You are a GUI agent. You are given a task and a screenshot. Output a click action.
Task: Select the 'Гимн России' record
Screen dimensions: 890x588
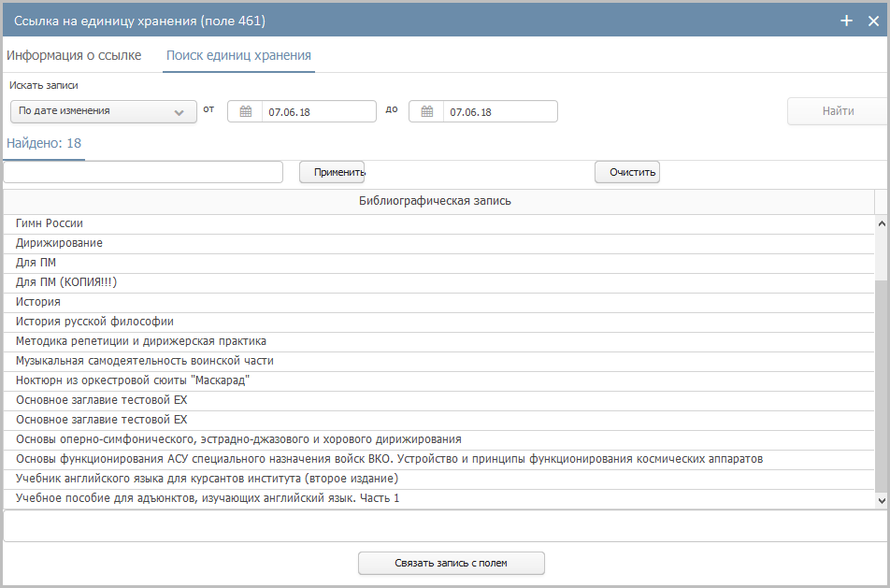pyautogui.click(x=50, y=223)
